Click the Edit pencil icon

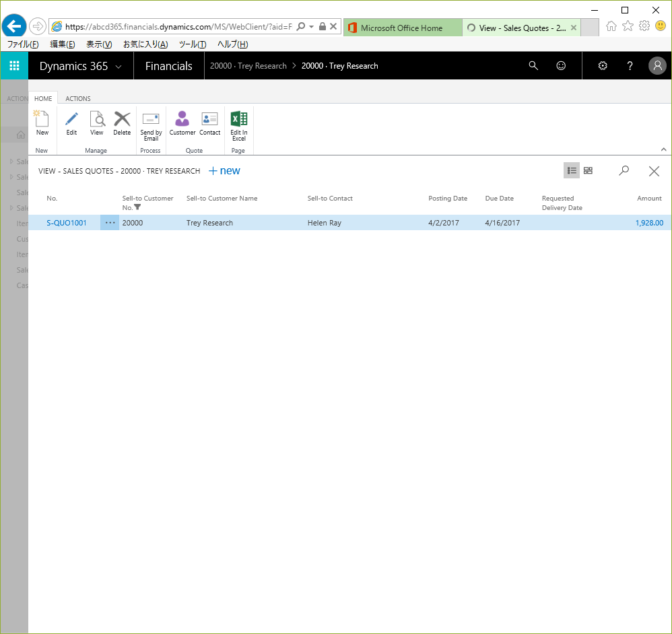(x=71, y=118)
